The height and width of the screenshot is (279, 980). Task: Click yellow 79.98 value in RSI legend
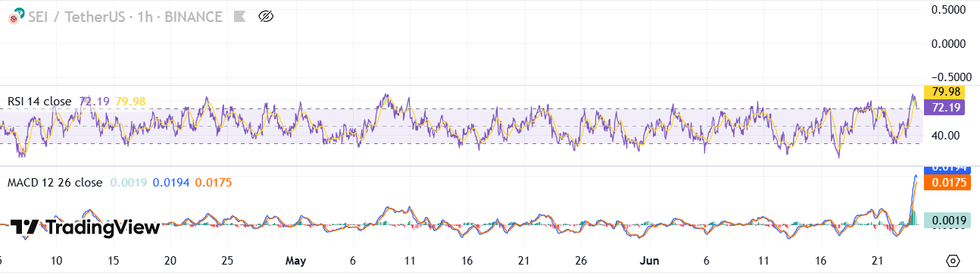(x=130, y=102)
